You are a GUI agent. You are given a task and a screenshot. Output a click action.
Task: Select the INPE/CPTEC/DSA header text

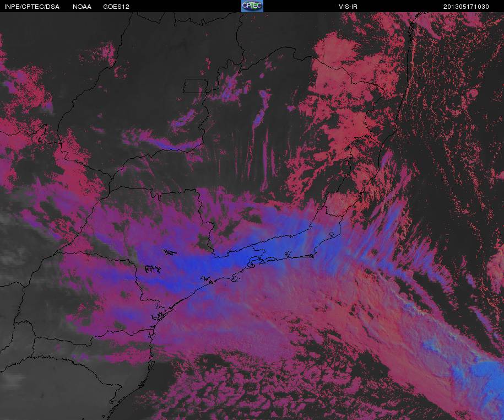click(x=32, y=7)
